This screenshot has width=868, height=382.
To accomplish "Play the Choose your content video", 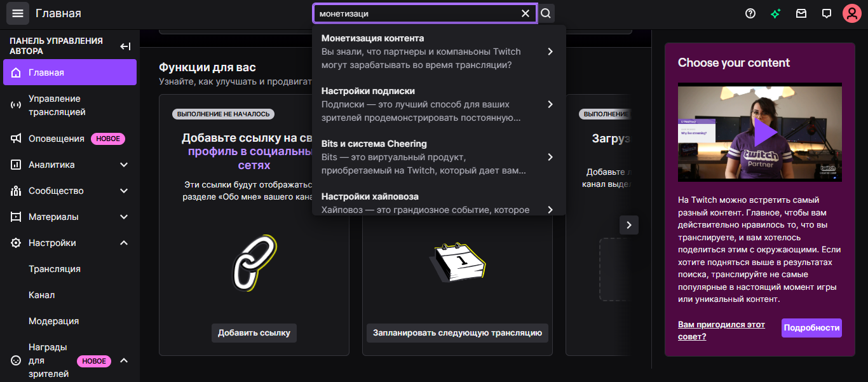I will pyautogui.click(x=765, y=132).
